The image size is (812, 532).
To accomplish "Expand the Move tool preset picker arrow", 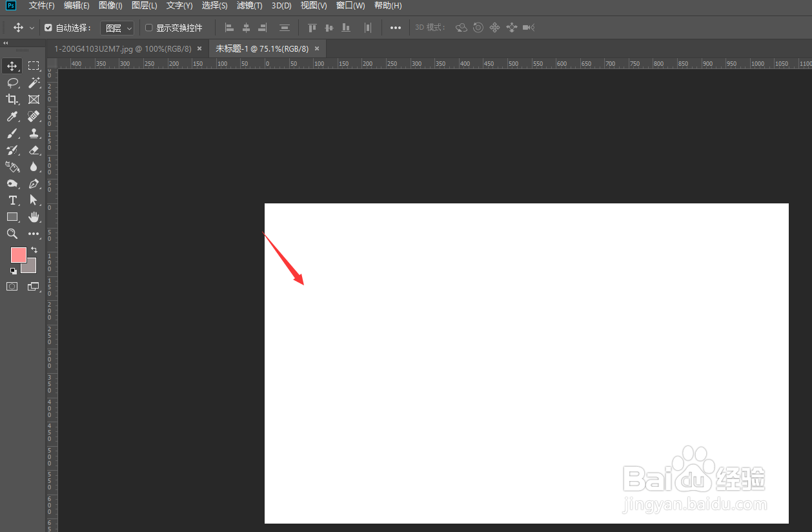I will (x=32, y=28).
